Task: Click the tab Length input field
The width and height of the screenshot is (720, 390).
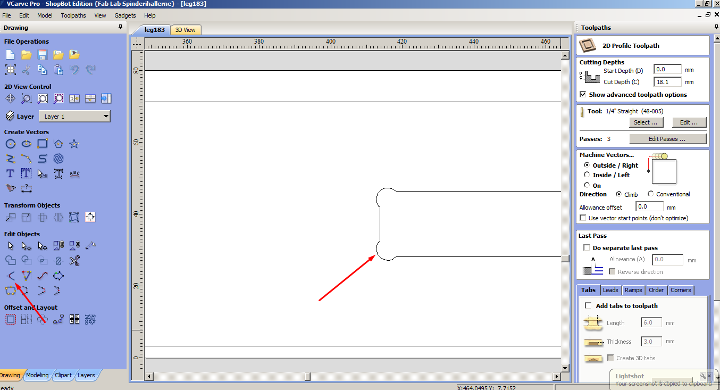Action: point(651,322)
